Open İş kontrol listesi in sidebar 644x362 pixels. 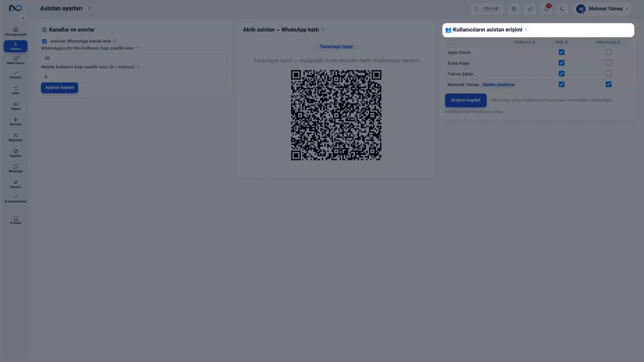point(16,199)
